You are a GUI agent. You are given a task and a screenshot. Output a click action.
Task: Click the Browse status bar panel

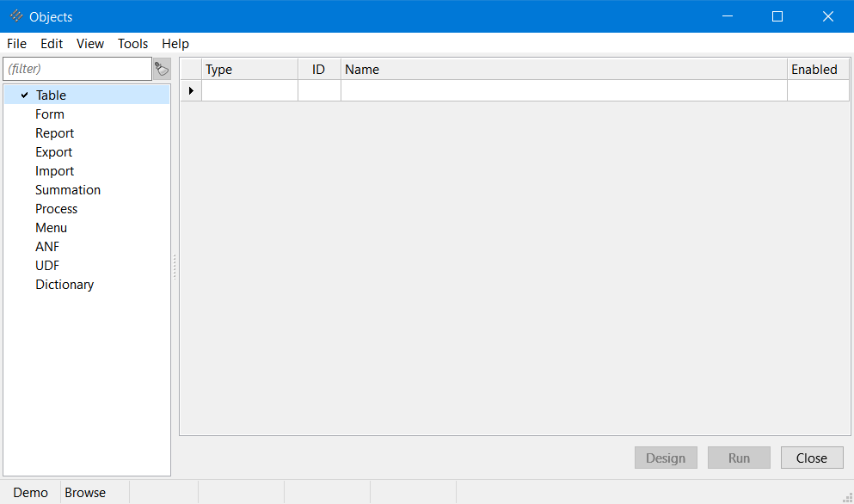85,493
